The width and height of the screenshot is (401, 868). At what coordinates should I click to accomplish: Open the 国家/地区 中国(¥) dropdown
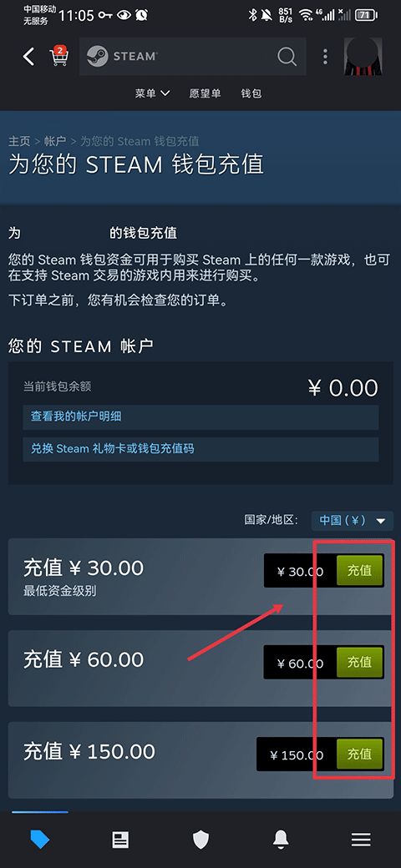pos(353,520)
